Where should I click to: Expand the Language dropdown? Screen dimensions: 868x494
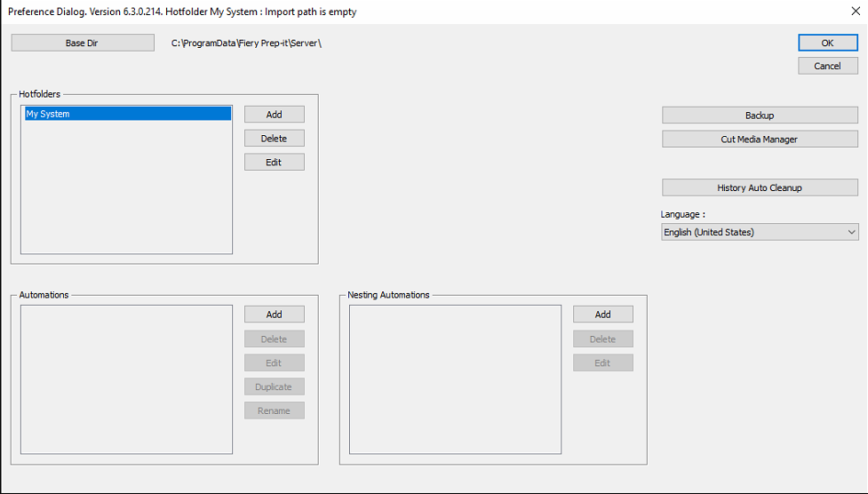[x=760, y=233]
